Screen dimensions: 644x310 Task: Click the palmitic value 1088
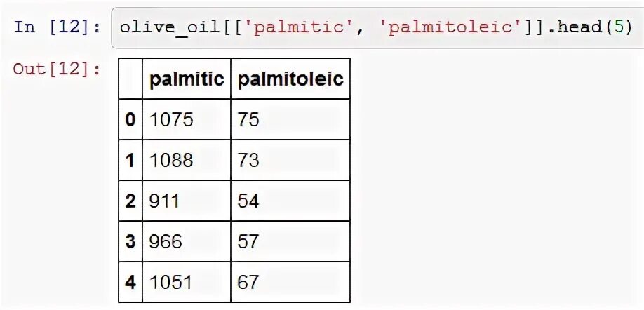tap(171, 161)
